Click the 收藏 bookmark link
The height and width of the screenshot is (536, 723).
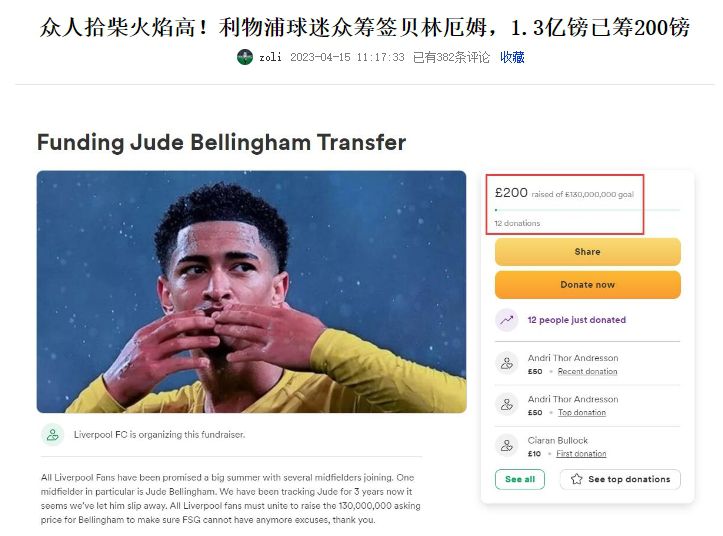click(x=512, y=57)
